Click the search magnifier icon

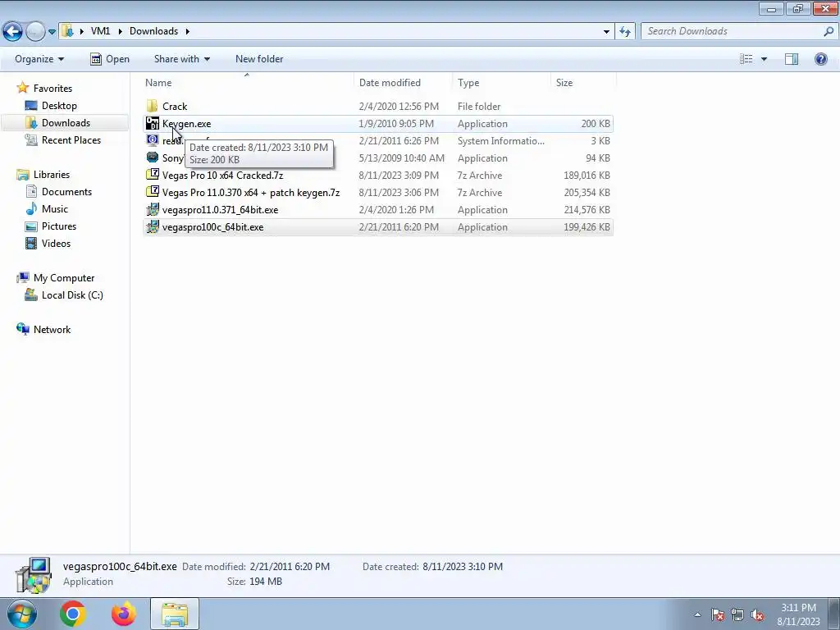[829, 31]
